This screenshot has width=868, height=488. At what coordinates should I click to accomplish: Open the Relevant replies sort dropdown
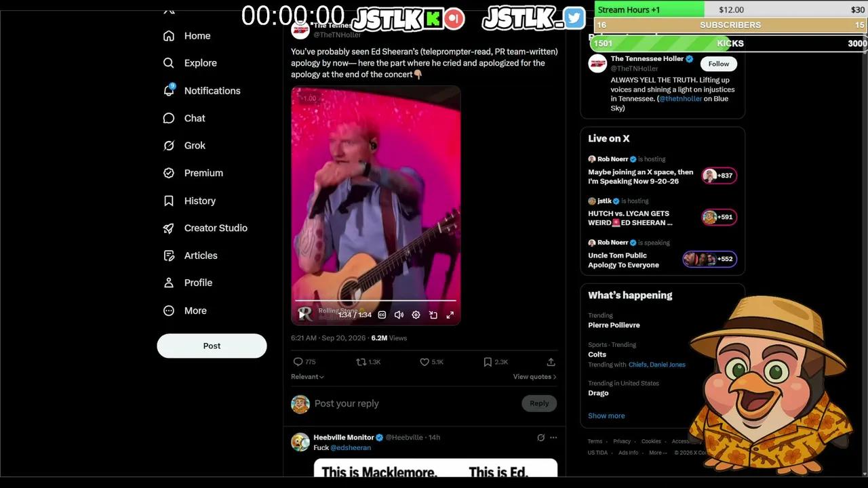(307, 377)
